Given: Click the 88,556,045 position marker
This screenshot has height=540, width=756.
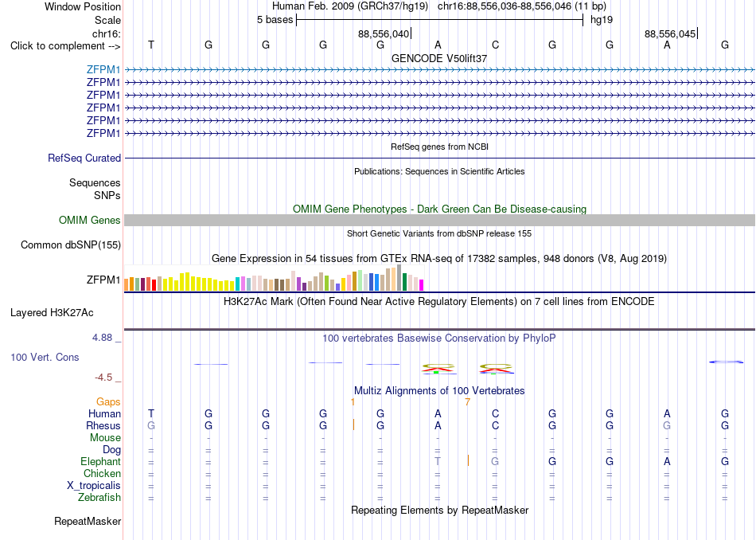Looking at the screenshot, I should (670, 33).
